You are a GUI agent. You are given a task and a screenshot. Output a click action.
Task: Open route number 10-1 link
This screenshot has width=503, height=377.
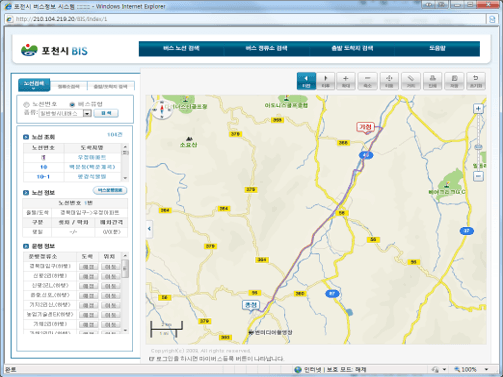43,177
